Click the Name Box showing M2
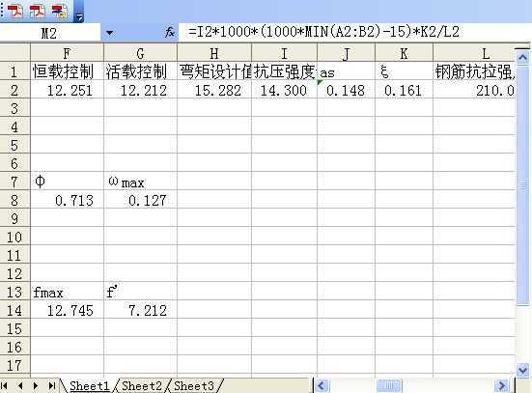 50,33
